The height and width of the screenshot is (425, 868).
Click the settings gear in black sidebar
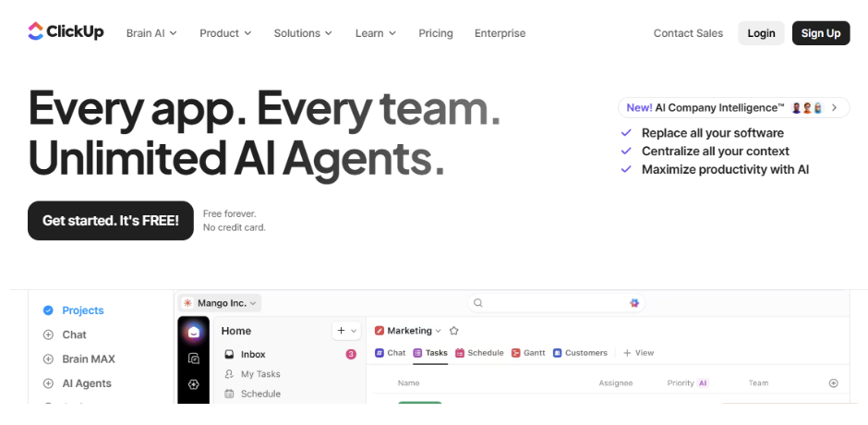click(x=193, y=384)
